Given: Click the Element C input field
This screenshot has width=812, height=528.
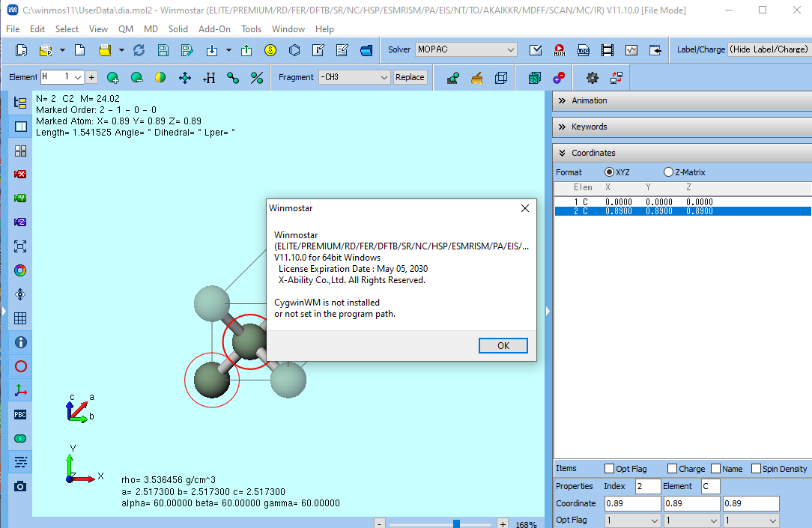Looking at the screenshot, I should pos(710,486).
